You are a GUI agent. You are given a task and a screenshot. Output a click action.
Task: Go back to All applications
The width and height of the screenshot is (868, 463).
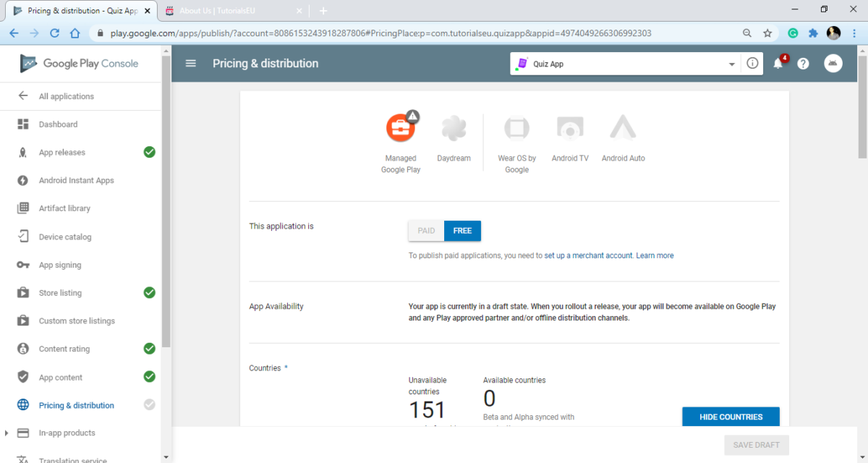(66, 96)
